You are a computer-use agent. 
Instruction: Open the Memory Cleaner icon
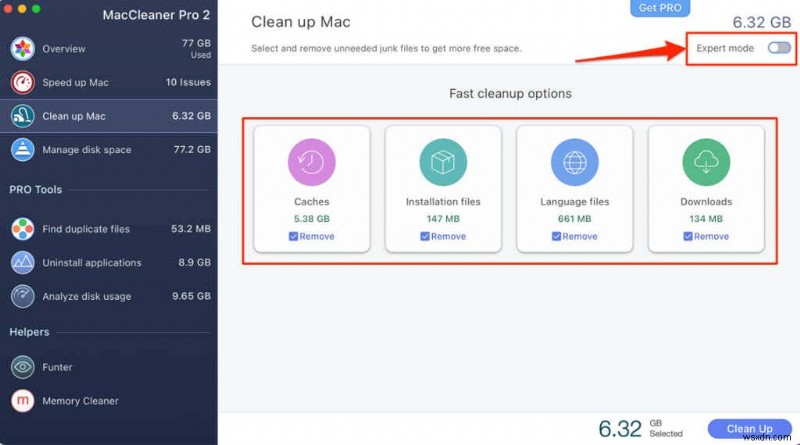[23, 401]
